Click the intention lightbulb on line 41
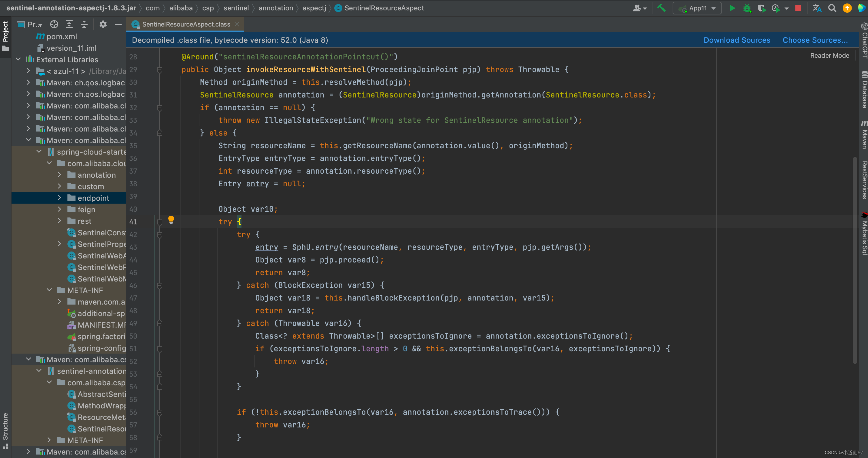Viewport: 868px width, 458px height. pyautogui.click(x=171, y=220)
